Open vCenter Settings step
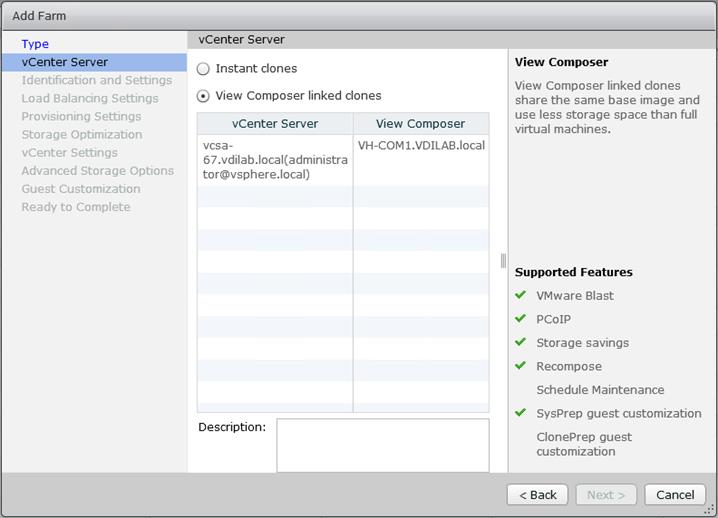Screen dimensions: 718x518 click(x=69, y=153)
